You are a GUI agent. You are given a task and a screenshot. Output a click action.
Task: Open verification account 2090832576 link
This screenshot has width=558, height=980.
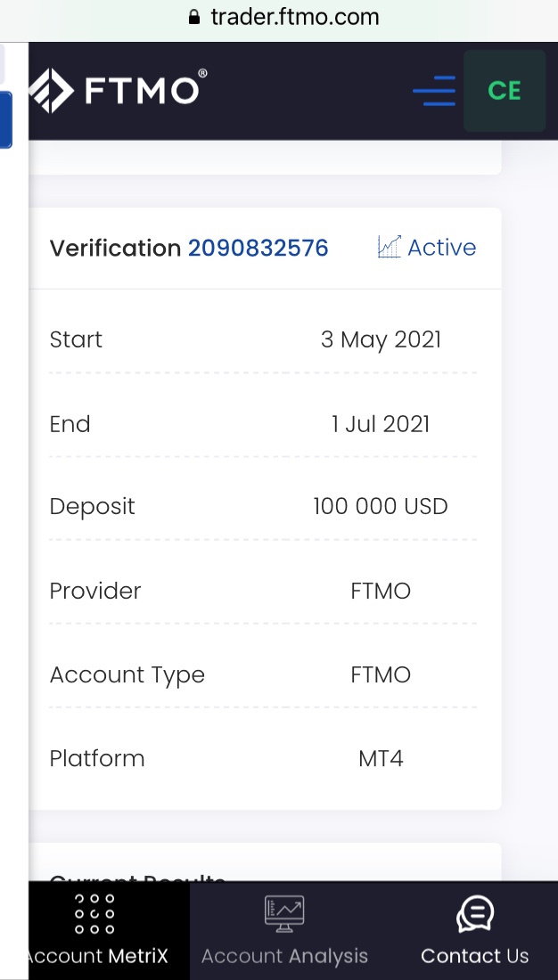click(258, 248)
